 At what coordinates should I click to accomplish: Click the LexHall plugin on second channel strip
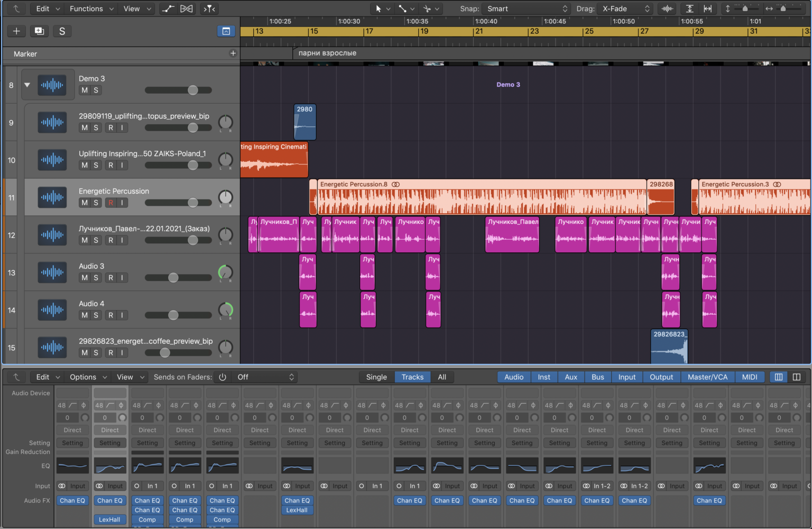coord(109,519)
